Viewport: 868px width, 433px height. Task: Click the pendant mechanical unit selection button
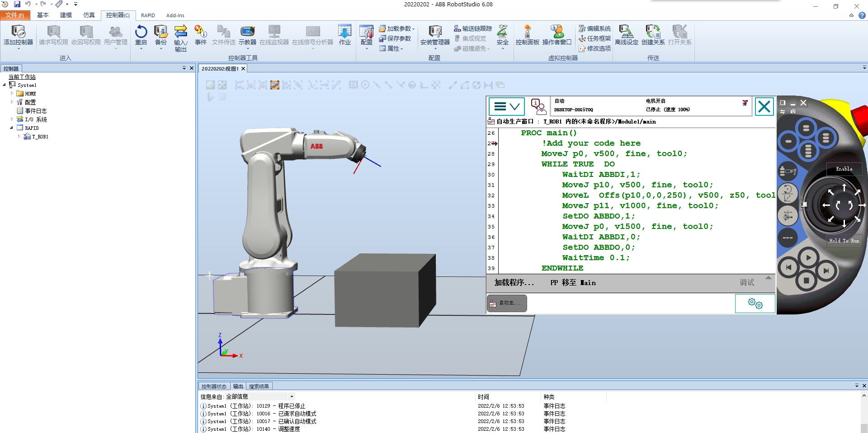click(x=788, y=172)
